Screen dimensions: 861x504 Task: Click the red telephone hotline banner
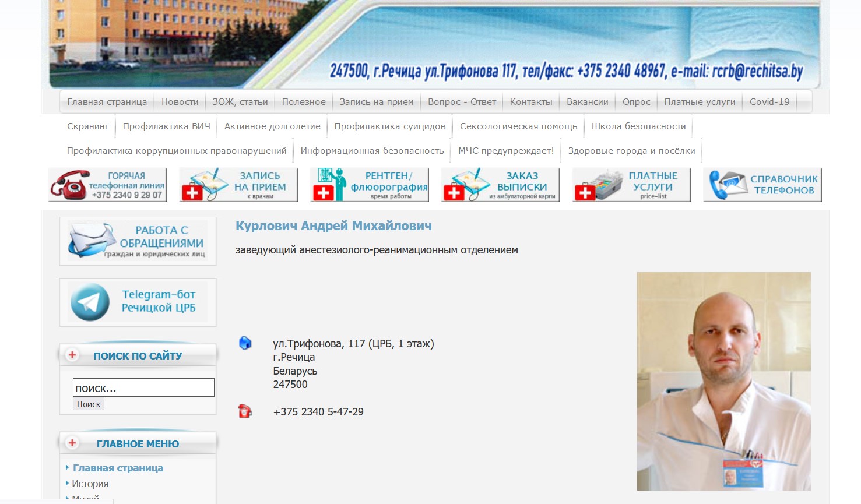click(107, 185)
